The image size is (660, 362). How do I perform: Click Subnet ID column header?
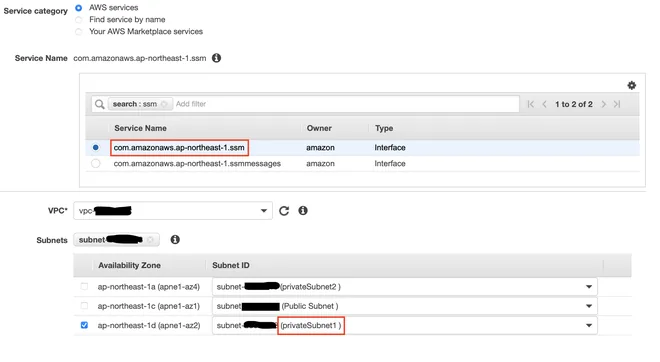[x=231, y=265]
